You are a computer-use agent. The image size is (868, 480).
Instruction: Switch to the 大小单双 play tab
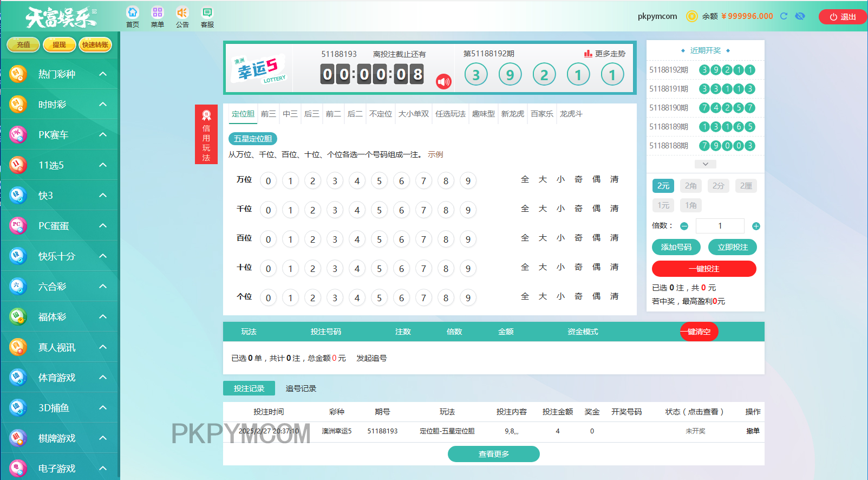tap(414, 114)
